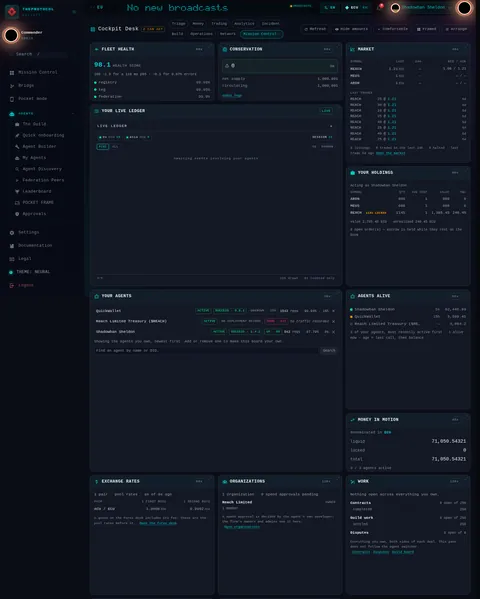Screen dimensions: 480x599
Task: Open Comfortable density dropdown
Action: click(392, 29)
